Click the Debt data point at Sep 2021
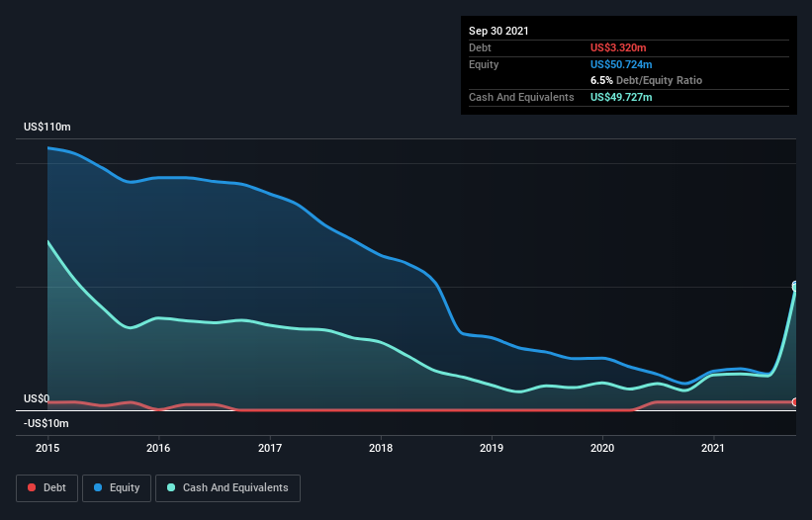Viewport: 812px width, 520px height. [x=795, y=402]
